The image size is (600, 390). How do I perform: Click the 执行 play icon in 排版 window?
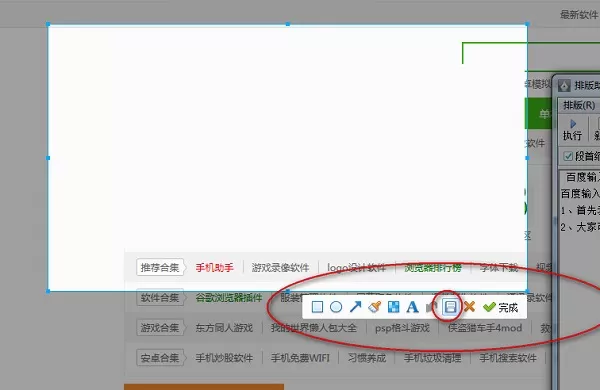point(573,124)
